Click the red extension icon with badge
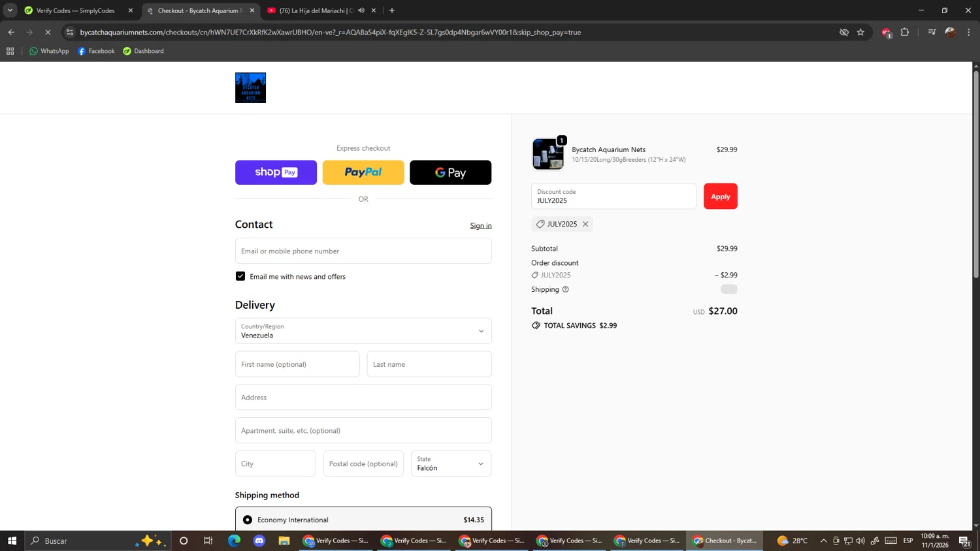This screenshot has height=551, width=980. pos(886,32)
